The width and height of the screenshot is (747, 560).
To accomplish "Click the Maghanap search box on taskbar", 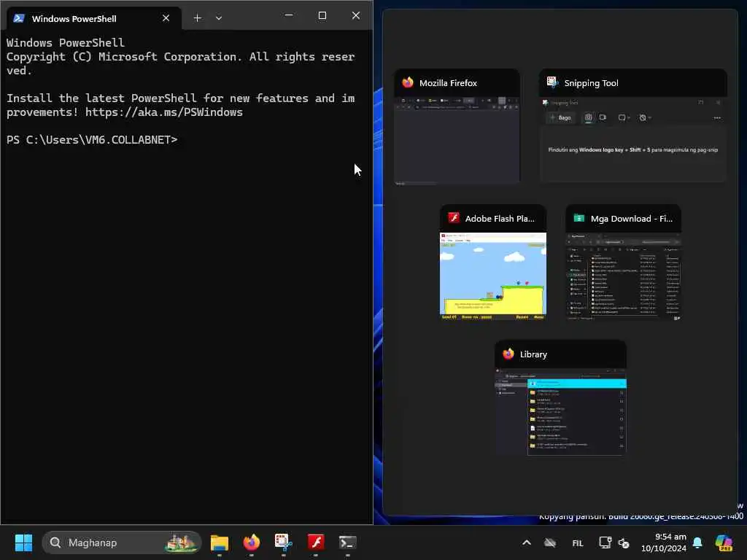I will pos(122,542).
